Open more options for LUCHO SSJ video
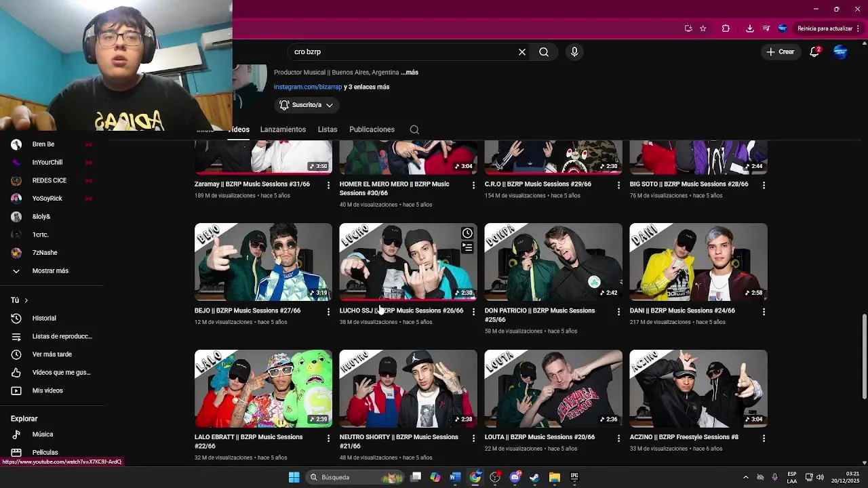The height and width of the screenshot is (488, 868). point(474,312)
